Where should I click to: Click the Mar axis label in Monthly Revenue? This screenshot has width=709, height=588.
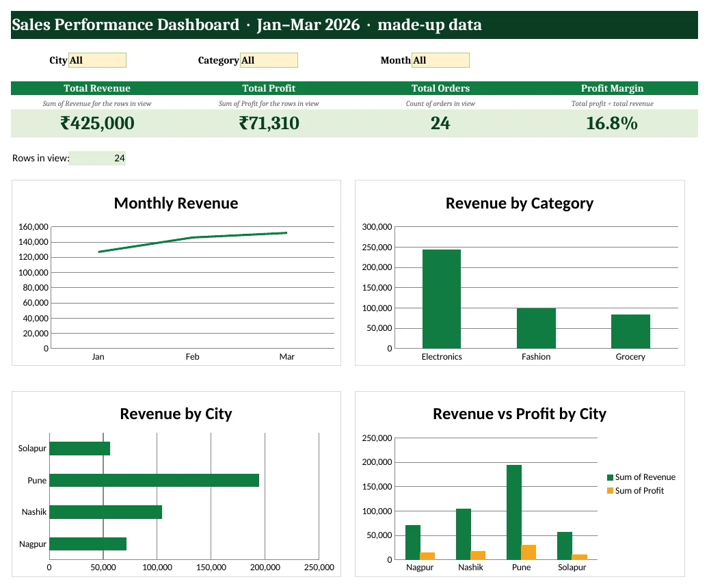[287, 356]
